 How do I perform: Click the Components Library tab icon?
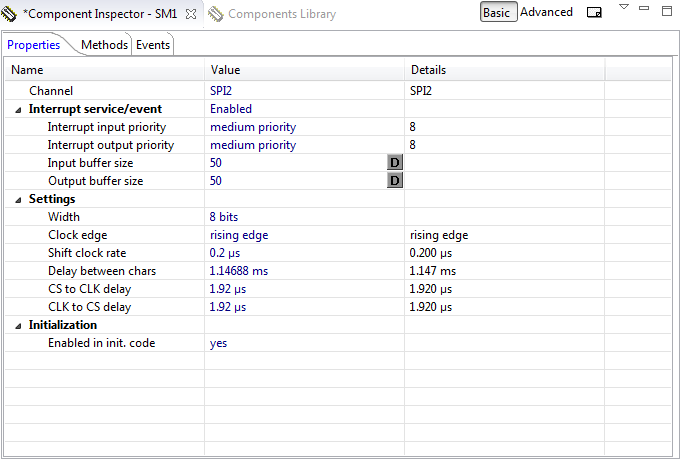pos(216,14)
